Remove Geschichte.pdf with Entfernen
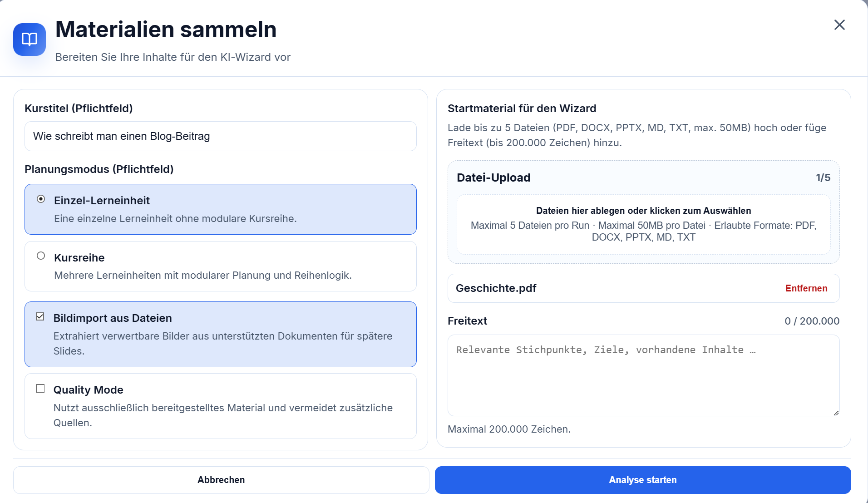Screen dimensions: 868x503 [806, 288]
